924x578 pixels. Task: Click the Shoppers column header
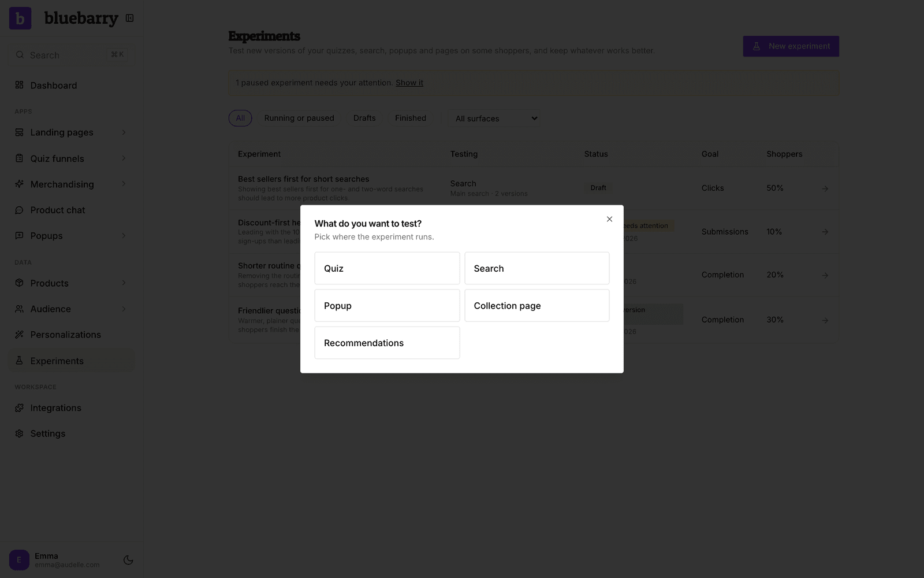784,154
